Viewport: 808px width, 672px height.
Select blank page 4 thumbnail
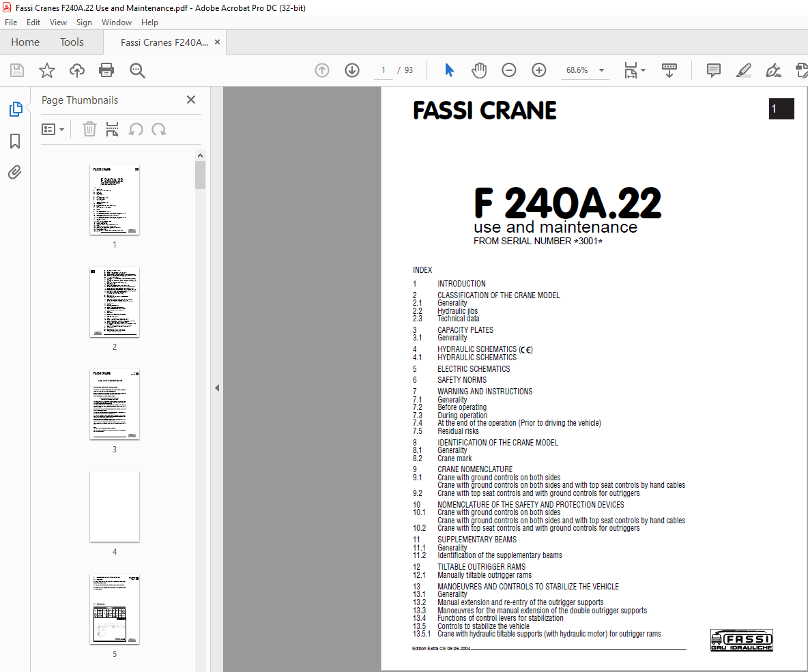click(115, 507)
